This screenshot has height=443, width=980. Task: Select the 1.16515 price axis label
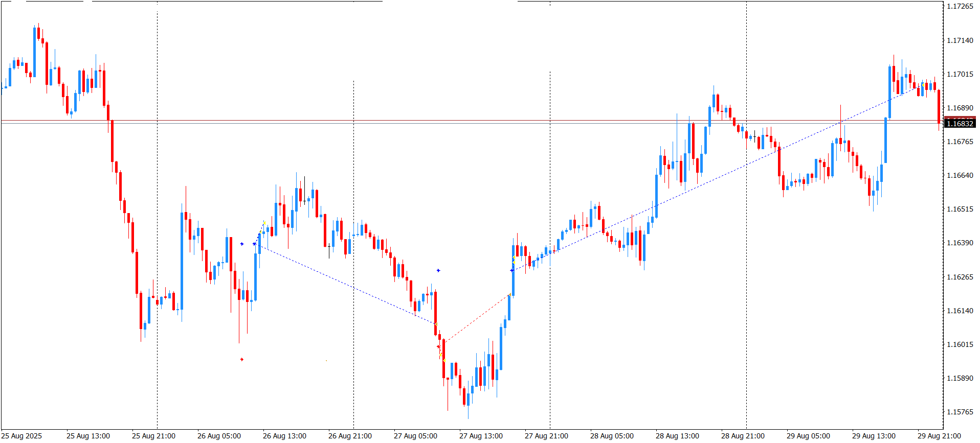(x=960, y=209)
